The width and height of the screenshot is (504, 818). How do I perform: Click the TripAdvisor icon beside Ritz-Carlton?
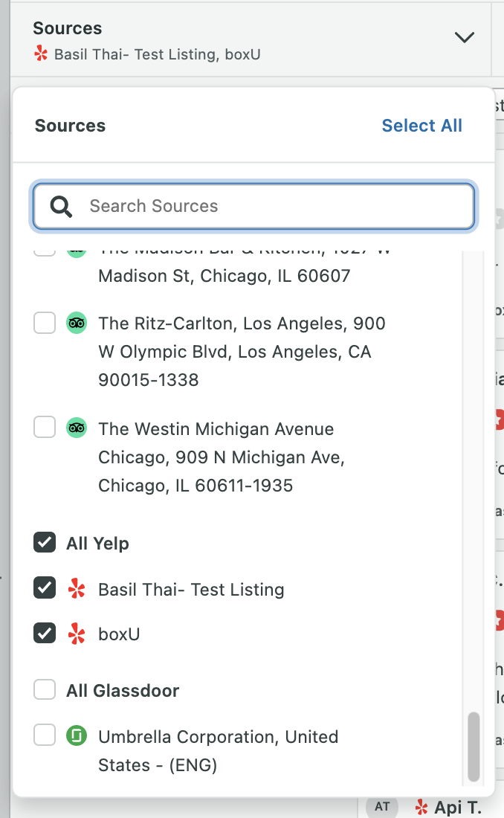[x=77, y=323]
